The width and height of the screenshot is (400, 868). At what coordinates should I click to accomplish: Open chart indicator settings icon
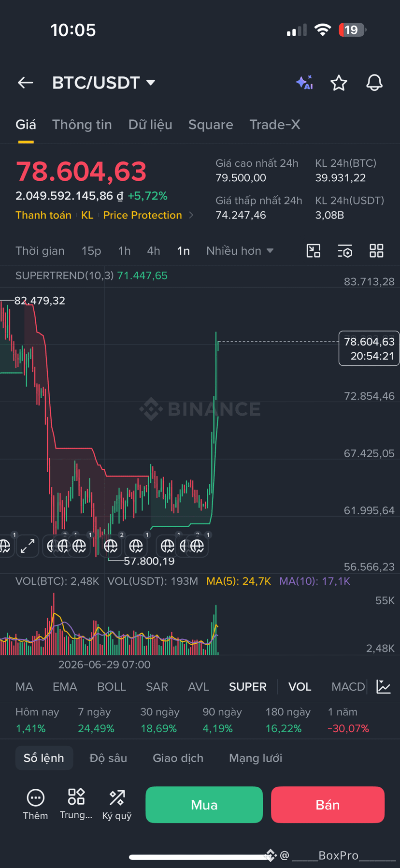click(x=345, y=251)
